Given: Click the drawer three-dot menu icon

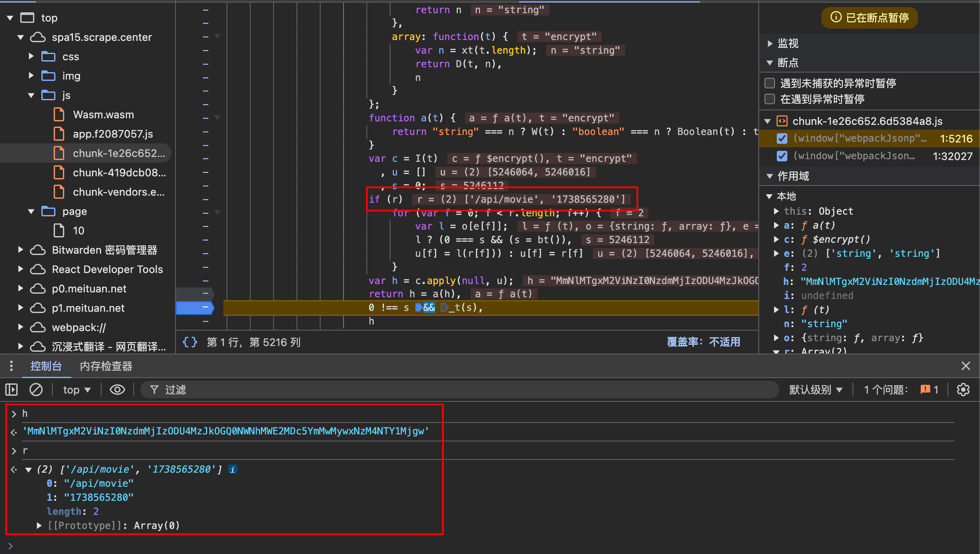Looking at the screenshot, I should (x=11, y=366).
